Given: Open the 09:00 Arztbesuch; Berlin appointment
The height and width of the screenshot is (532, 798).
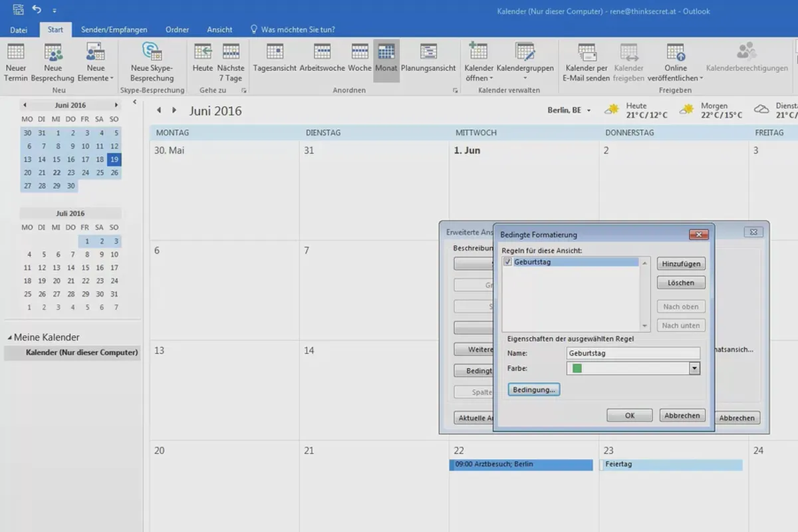Looking at the screenshot, I should tap(521, 465).
